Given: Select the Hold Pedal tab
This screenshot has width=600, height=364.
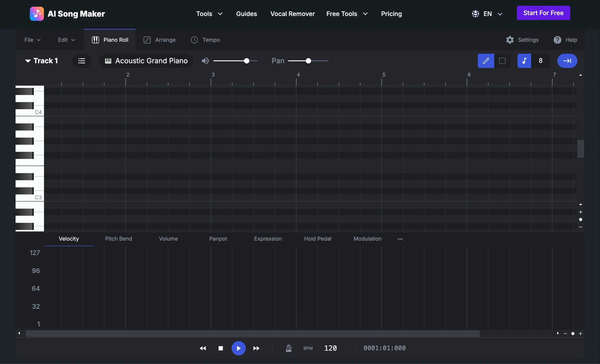Looking at the screenshot, I should coord(318,239).
